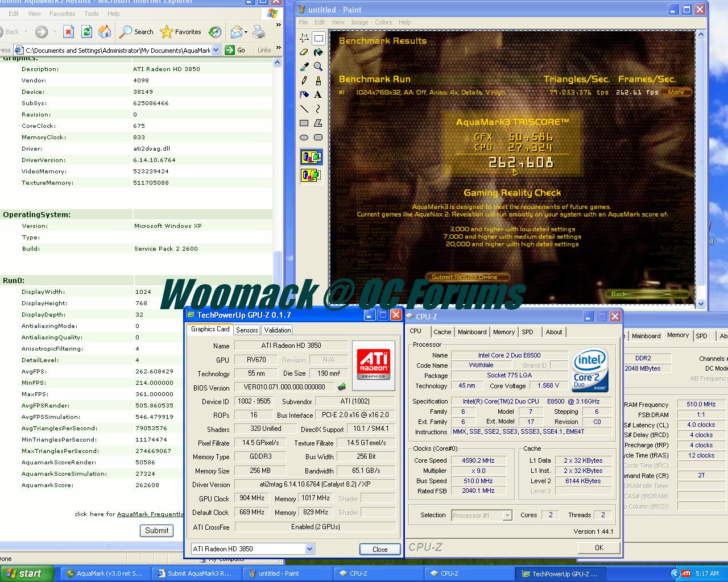Enable transparent selection option in Paint toolbox
Viewport: 728px width, 582px height.
click(311, 174)
